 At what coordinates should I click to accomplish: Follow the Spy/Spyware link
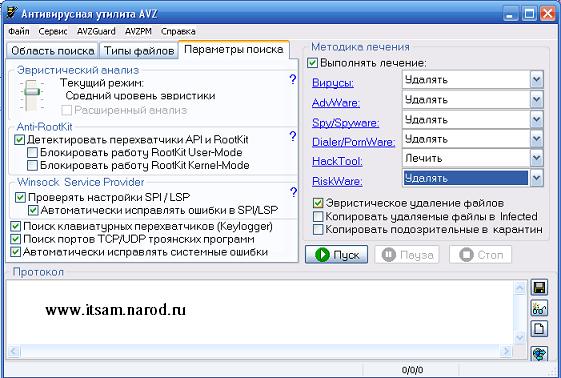[345, 123]
